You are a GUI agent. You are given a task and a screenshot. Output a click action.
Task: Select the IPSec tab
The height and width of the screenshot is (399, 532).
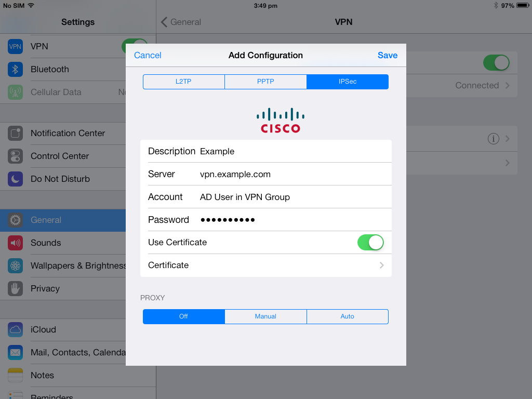point(348,82)
